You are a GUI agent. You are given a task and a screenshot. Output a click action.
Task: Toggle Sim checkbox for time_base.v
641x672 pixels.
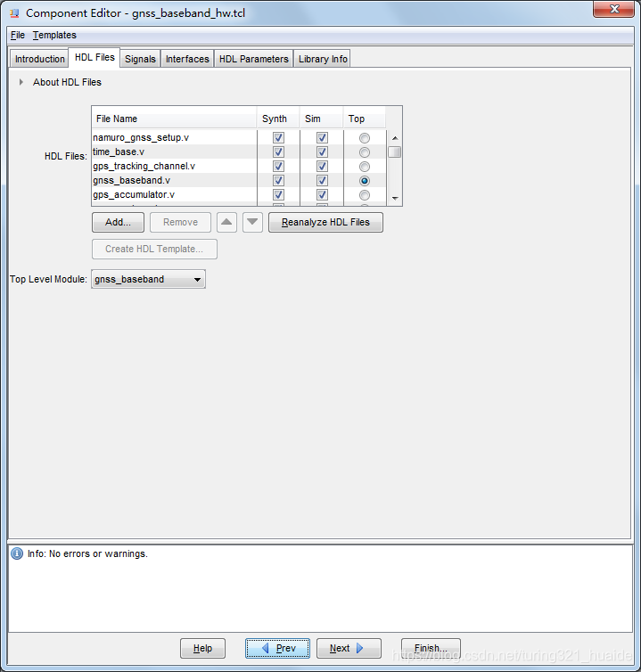pos(322,152)
